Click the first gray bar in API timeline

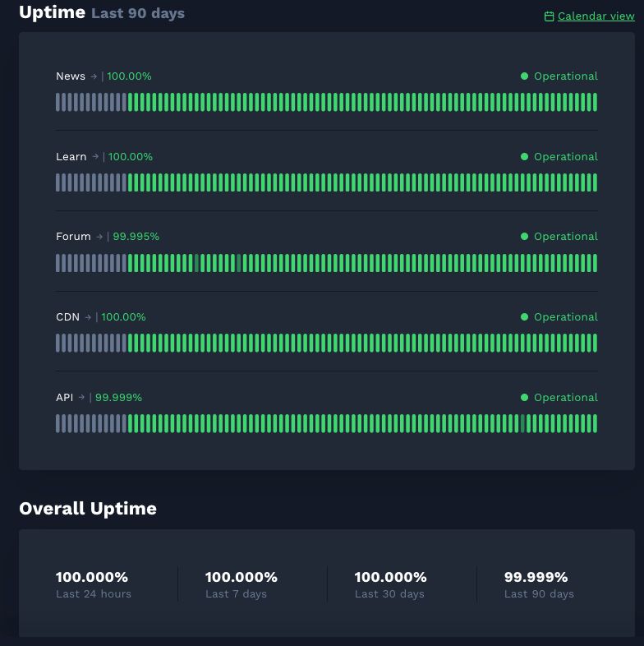coord(58,423)
